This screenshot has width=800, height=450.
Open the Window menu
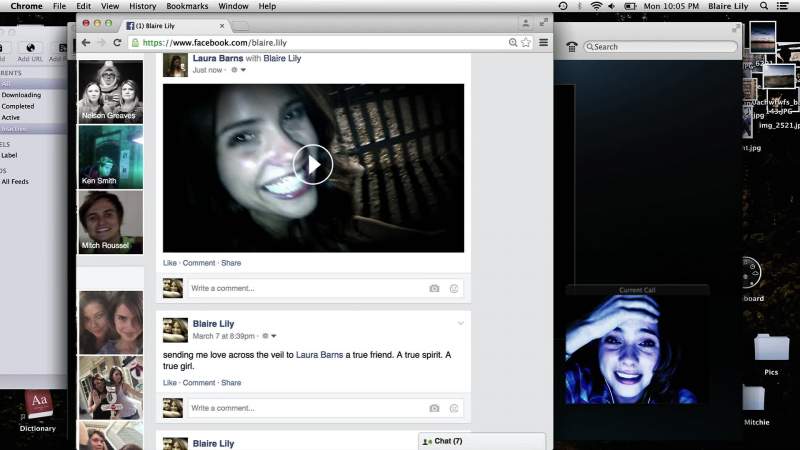[x=233, y=6]
